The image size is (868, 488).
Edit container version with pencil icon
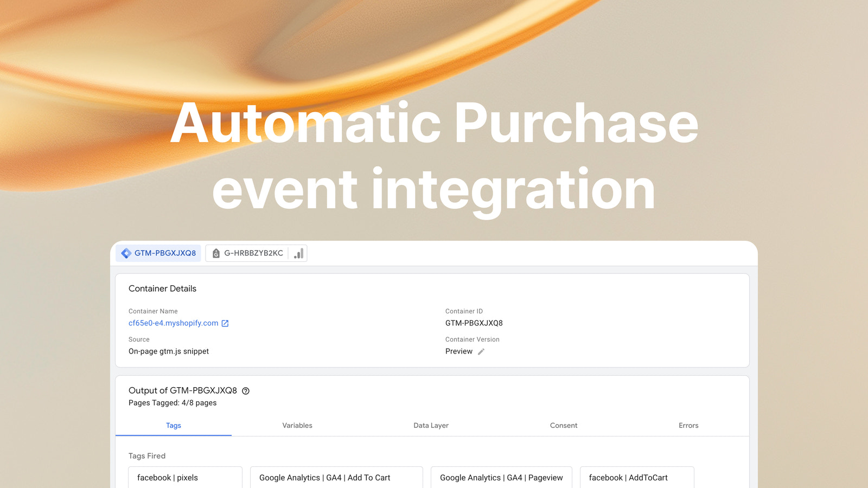pos(481,351)
